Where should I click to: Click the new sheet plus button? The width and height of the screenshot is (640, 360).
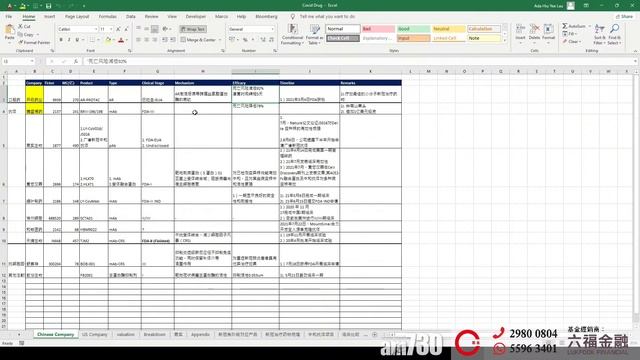[x=375, y=335]
